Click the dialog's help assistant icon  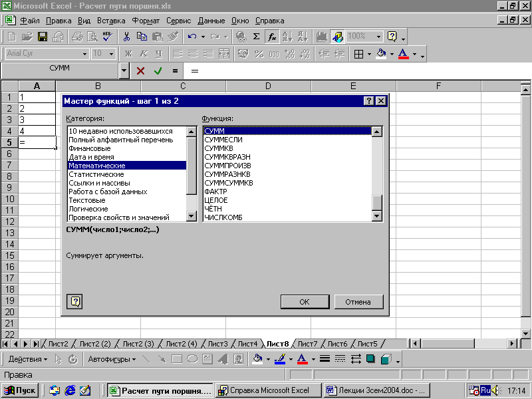coord(75,301)
